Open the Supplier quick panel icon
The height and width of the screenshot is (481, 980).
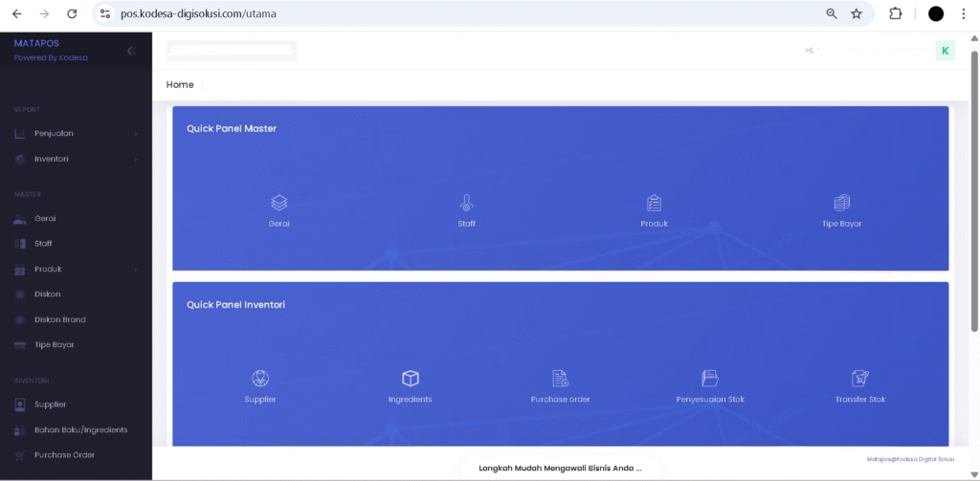260,378
